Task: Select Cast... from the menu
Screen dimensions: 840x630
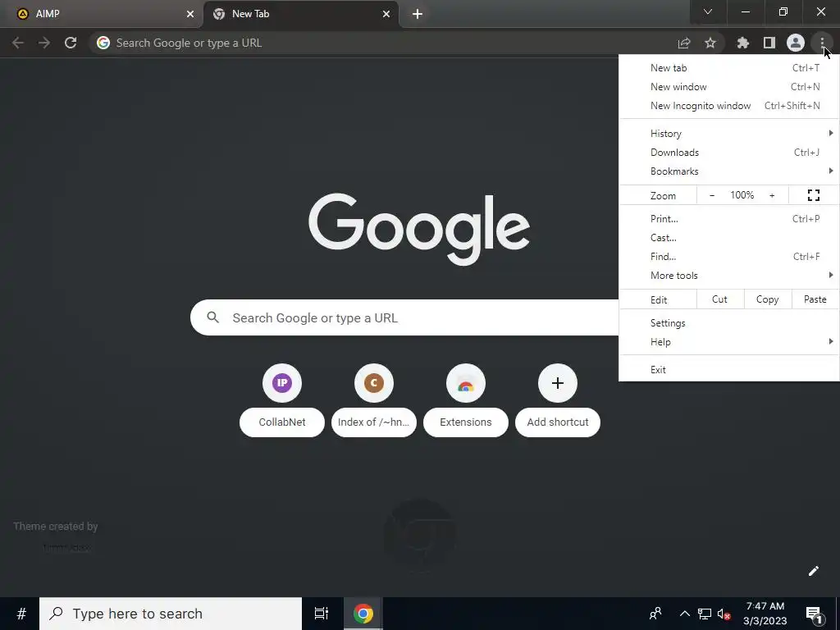Action: 729,238
